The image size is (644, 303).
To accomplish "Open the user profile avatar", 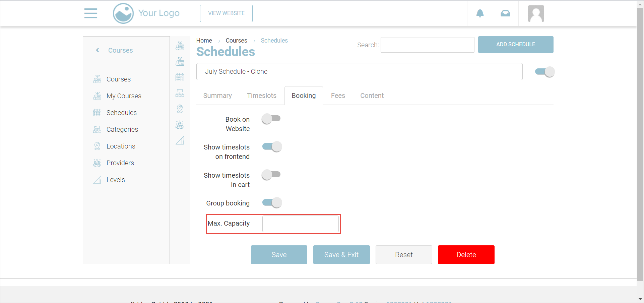I will [x=536, y=14].
